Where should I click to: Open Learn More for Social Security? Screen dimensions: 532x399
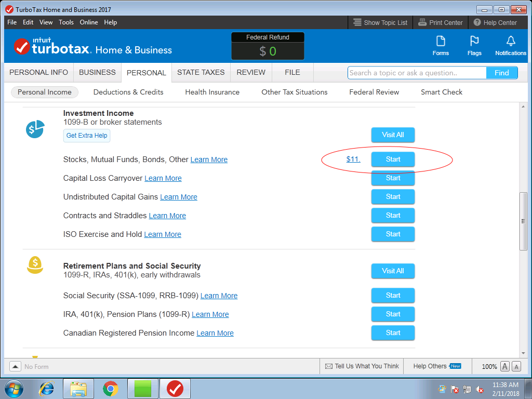pos(219,296)
